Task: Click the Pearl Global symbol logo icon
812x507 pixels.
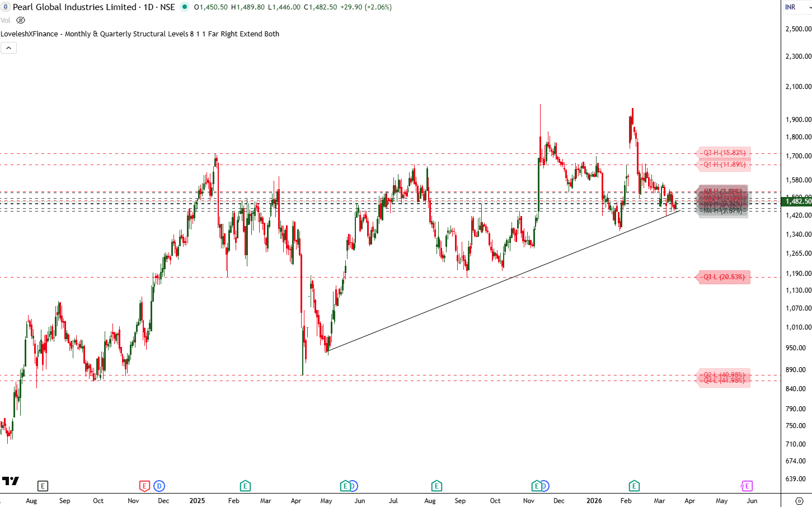Action: coord(5,7)
